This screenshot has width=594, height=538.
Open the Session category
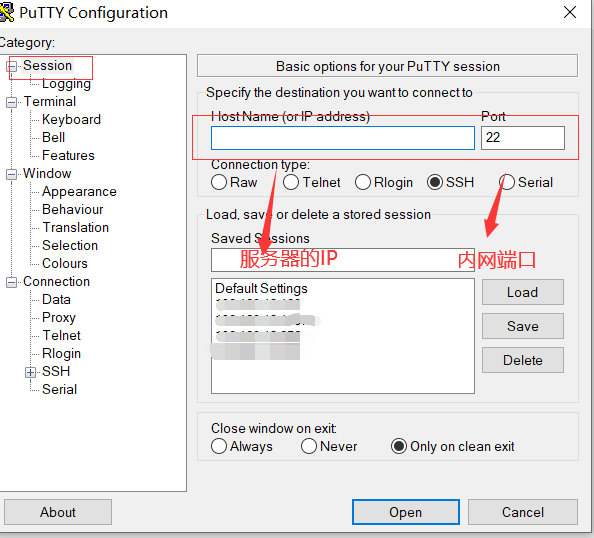47,66
